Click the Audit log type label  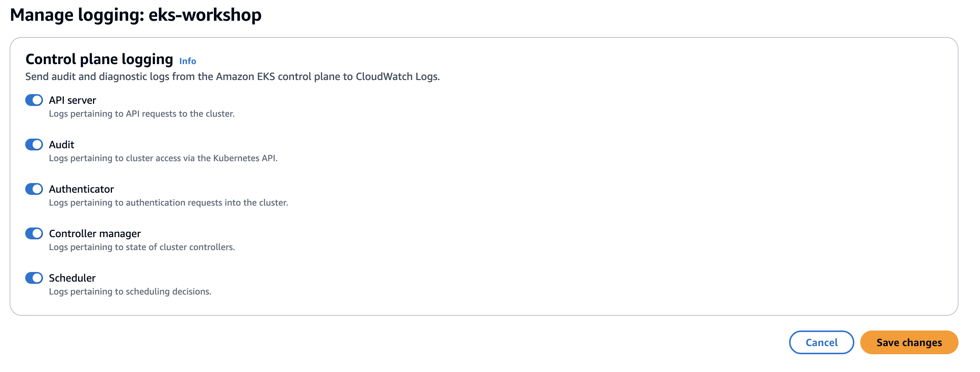point(62,145)
